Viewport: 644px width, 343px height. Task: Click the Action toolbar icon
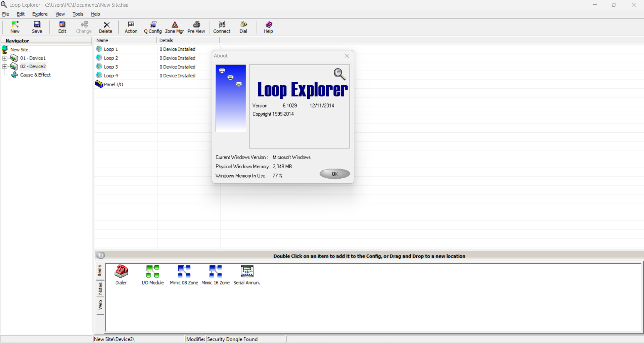131,27
